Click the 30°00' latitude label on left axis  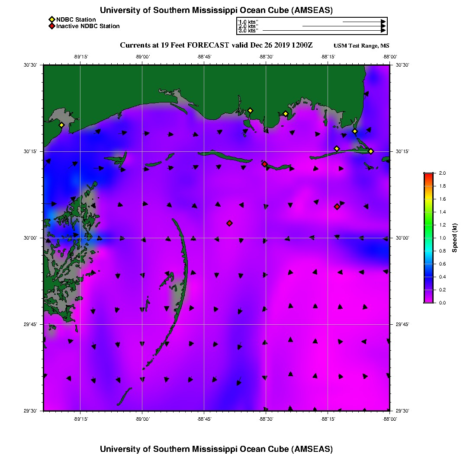pyautogui.click(x=33, y=238)
